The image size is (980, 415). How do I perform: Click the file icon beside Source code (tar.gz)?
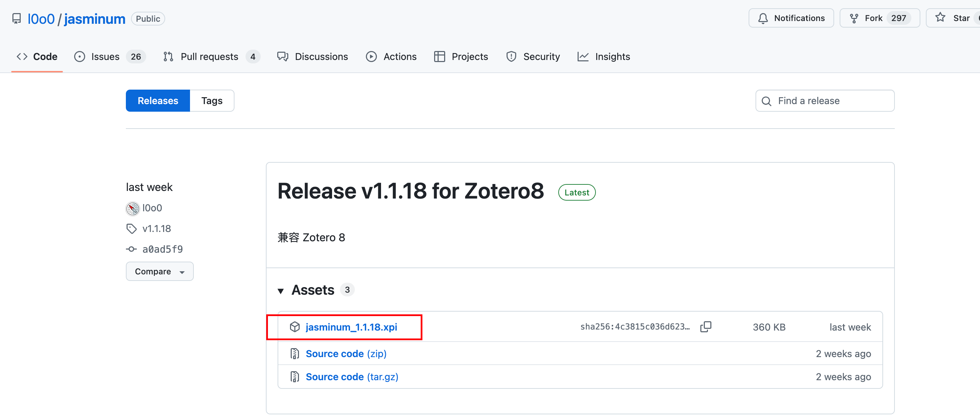tap(294, 377)
